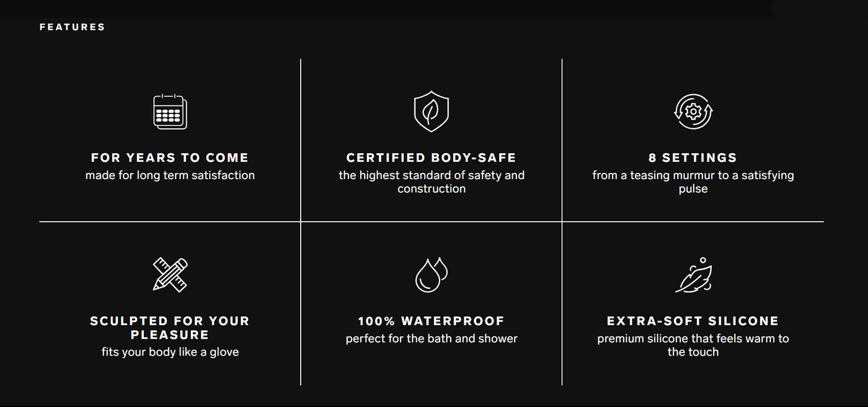Click the calendar icon above For Years to Come
This screenshot has width=868, height=407.
coord(170,112)
